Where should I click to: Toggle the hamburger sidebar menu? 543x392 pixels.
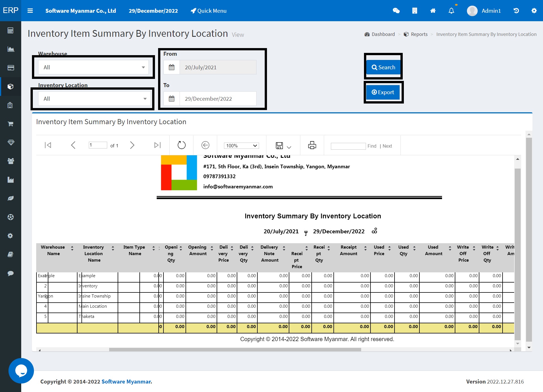[30, 11]
